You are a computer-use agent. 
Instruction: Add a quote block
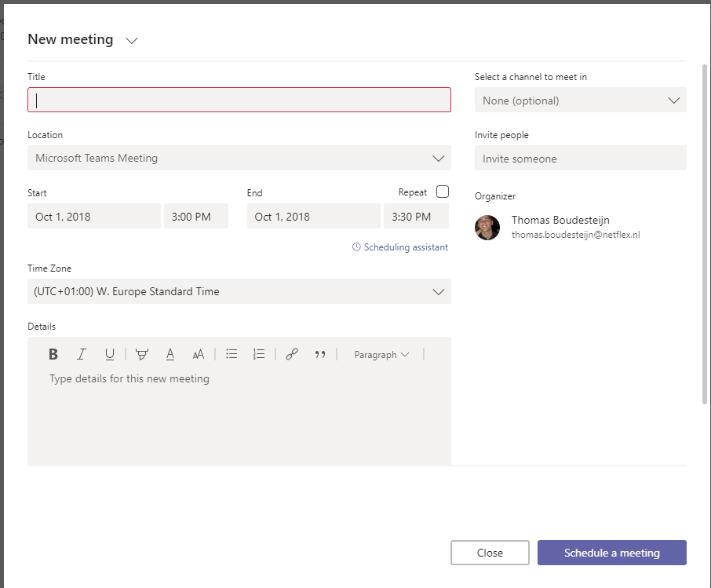[320, 354]
